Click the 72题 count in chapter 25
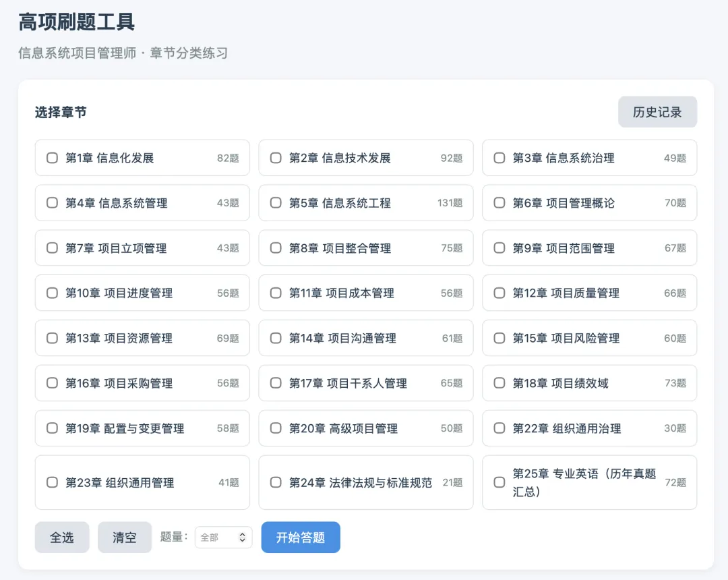Image resolution: width=728 pixels, height=580 pixels. [x=675, y=482]
